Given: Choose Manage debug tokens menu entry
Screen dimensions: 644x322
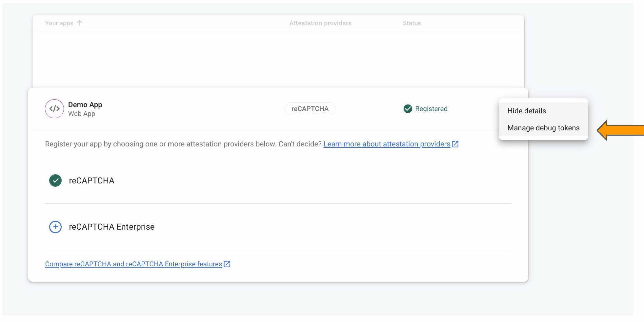Looking at the screenshot, I should (x=543, y=128).
